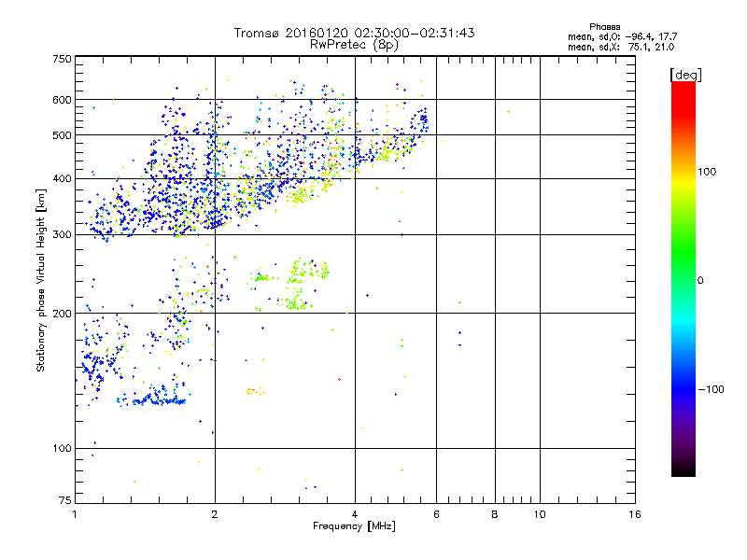Click the 'RwPretec (8p)' subtitle
This screenshot has width=747, height=560.
(354, 45)
